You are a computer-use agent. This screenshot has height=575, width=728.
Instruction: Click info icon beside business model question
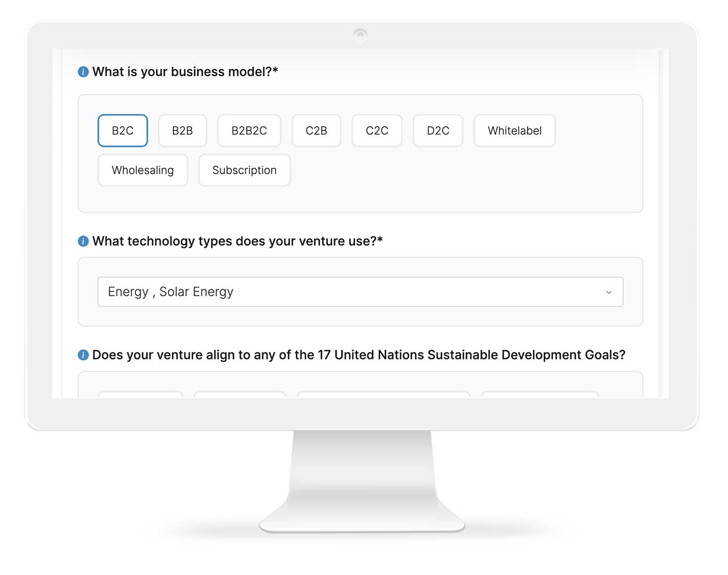[x=83, y=72]
